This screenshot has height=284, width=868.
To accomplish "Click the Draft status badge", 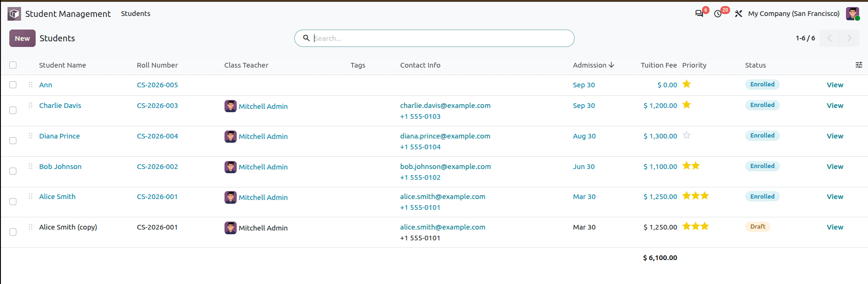I will click(757, 227).
